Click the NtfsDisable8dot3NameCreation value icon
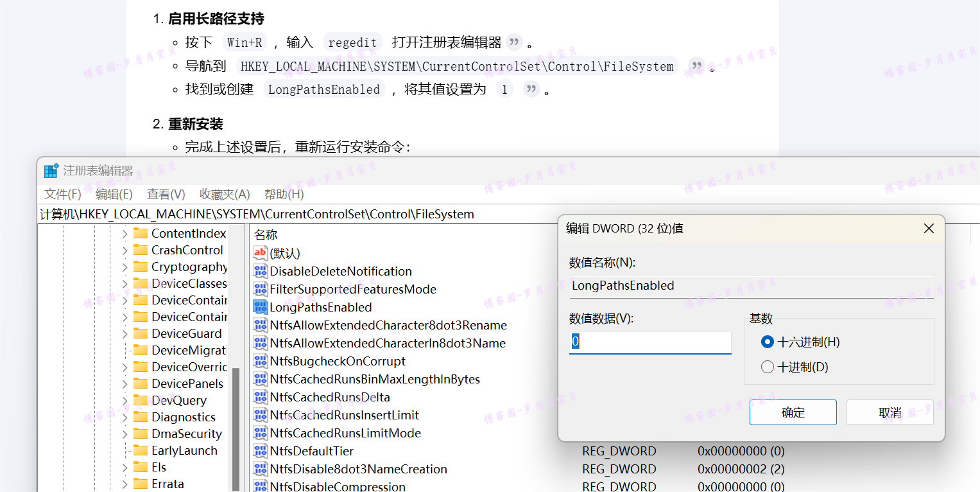This screenshot has width=980, height=492. [260, 469]
